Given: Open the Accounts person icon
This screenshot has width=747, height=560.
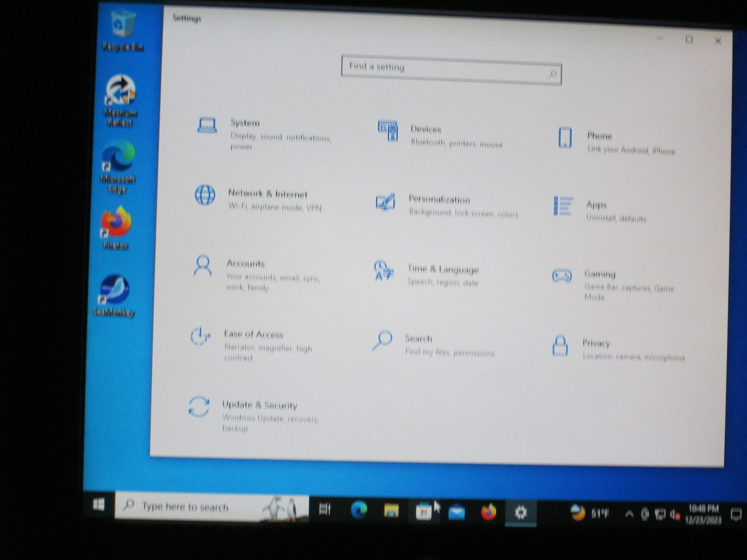Looking at the screenshot, I should 203,266.
